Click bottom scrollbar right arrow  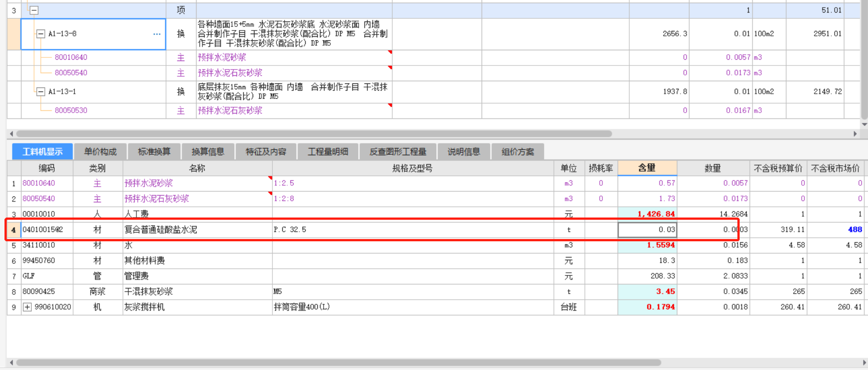click(864, 362)
